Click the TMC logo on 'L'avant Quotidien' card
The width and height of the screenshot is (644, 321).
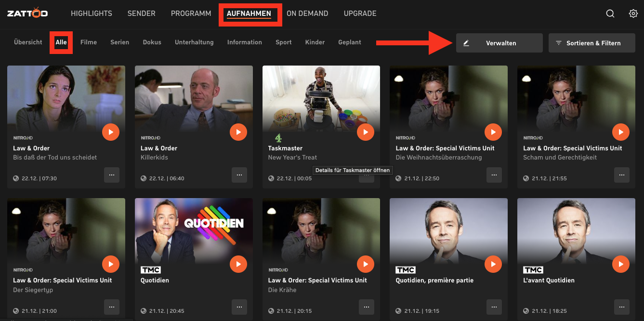(533, 270)
